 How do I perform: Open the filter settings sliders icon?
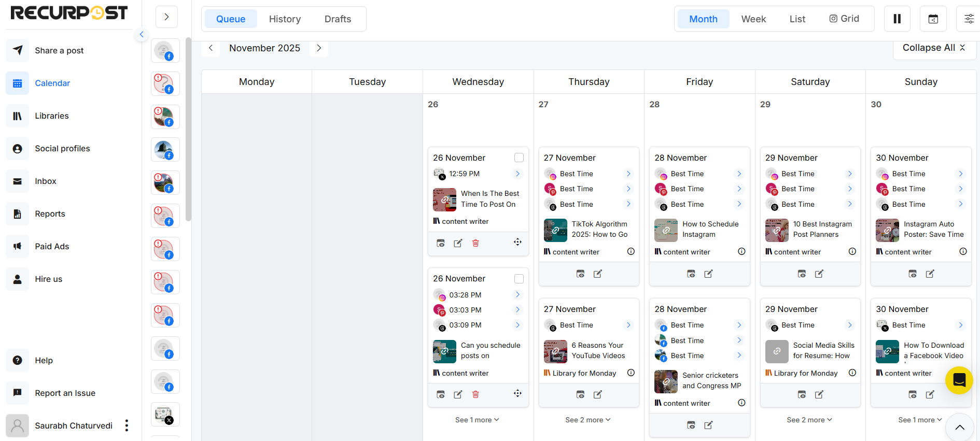coord(969,19)
